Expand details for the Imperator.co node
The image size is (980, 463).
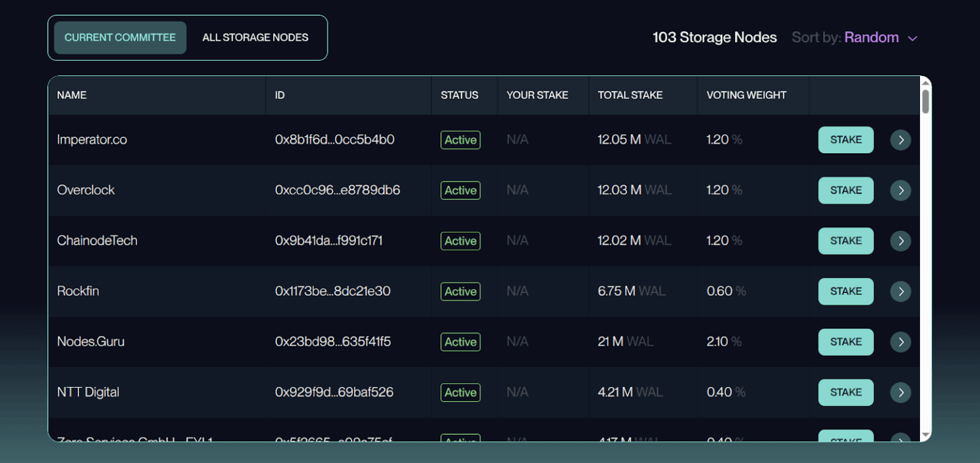tap(900, 140)
